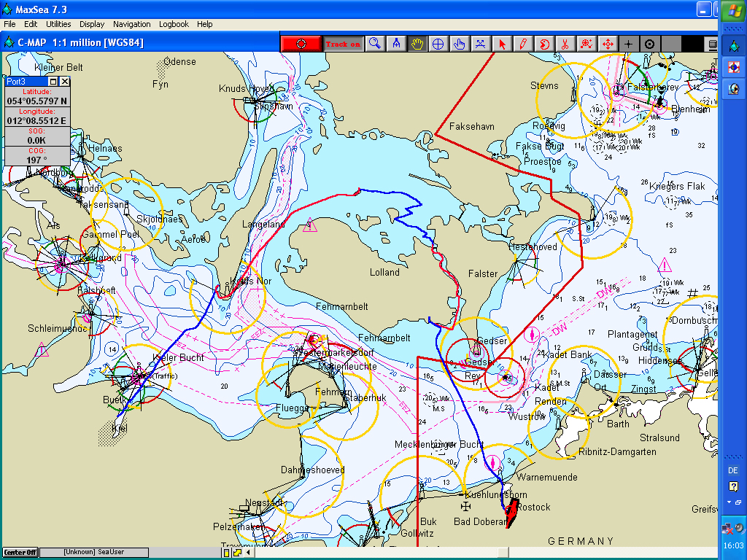
Task: Click the Kieler Bucht chart label
Action: coord(178,357)
